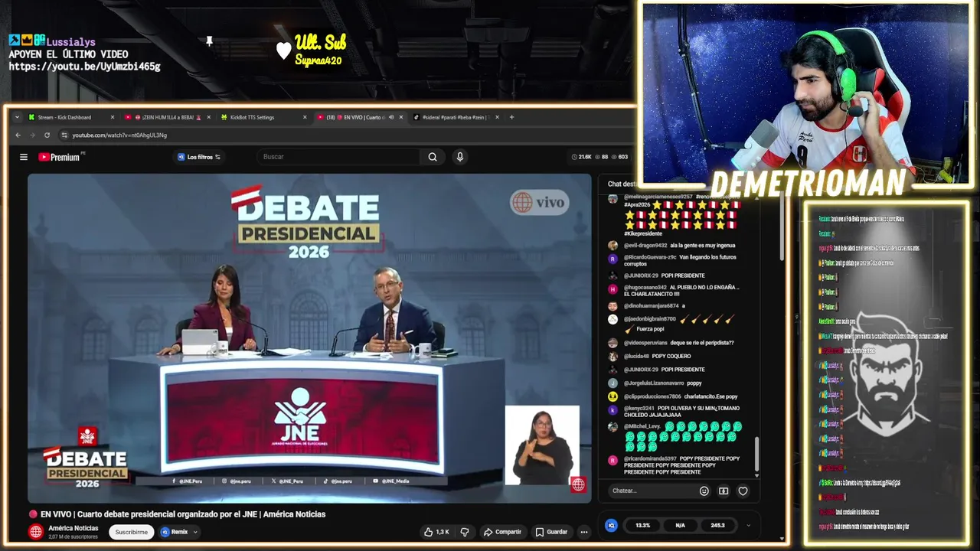Image resolution: width=980 pixels, height=551 pixels.
Task: Open site info icon in the address bar
Action: [x=64, y=135]
